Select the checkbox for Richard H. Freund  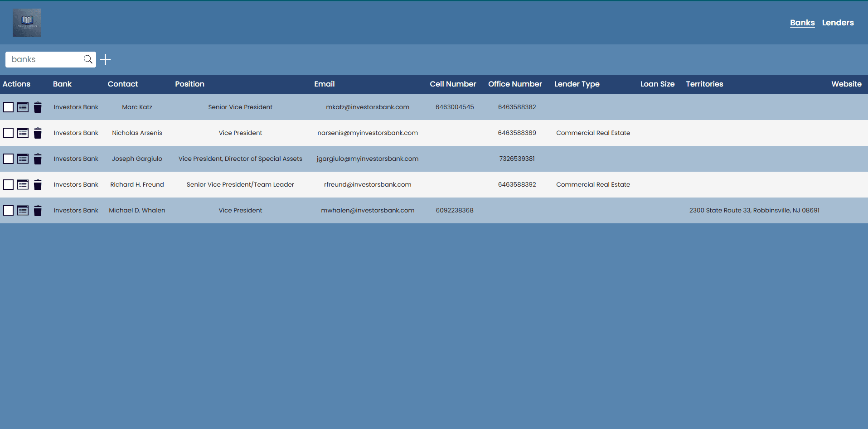click(8, 184)
